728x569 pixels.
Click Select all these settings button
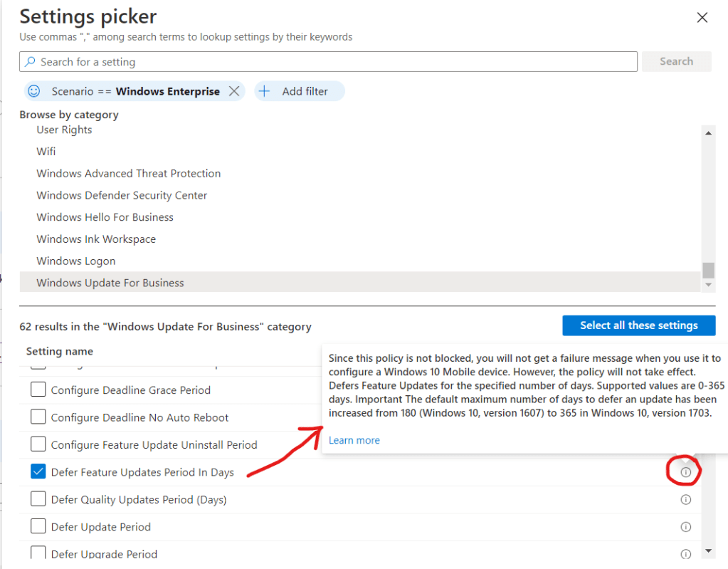(638, 325)
